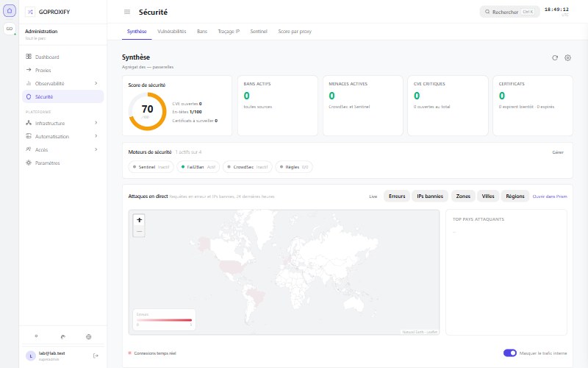Toggle the Villes filter chip
The image size is (588, 368).
488,197
